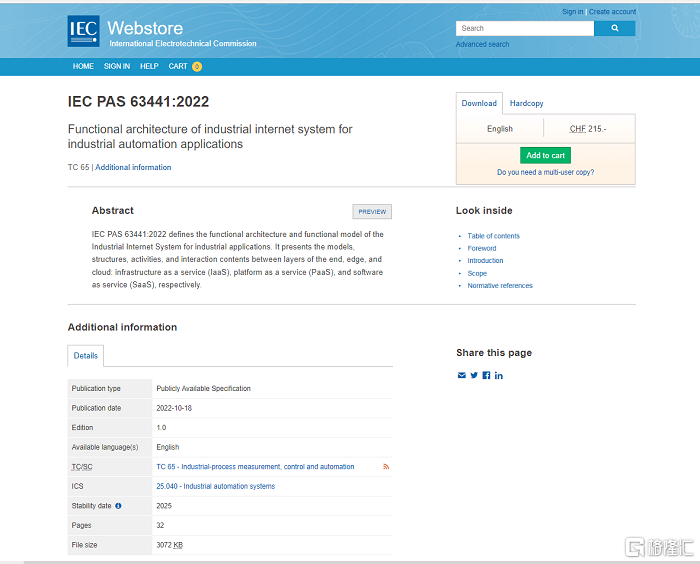Open the Introduction link

[x=485, y=260]
